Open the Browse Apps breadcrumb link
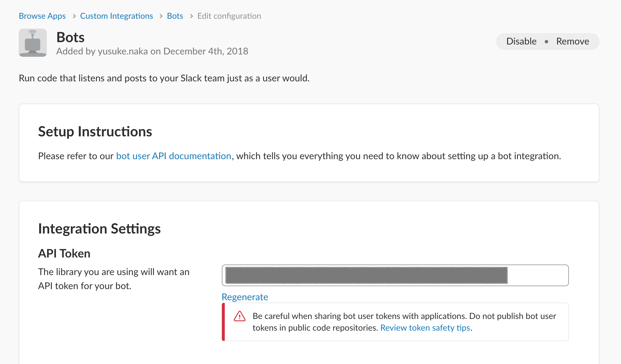621x364 pixels. click(42, 16)
